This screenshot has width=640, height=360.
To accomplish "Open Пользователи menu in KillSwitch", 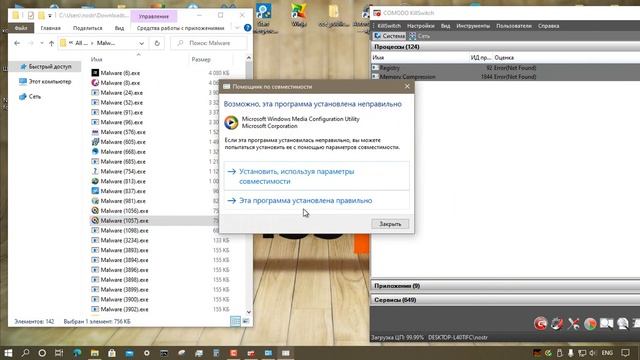I will tap(513, 26).
